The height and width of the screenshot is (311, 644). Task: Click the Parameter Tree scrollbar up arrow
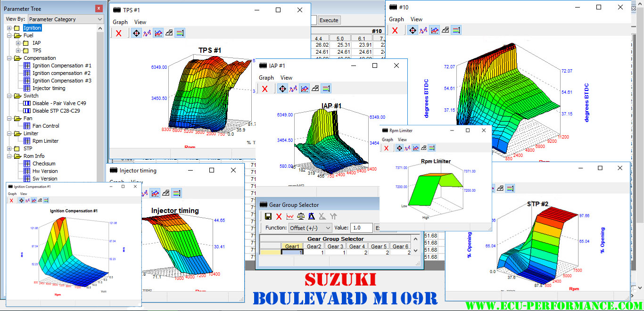coord(100,28)
